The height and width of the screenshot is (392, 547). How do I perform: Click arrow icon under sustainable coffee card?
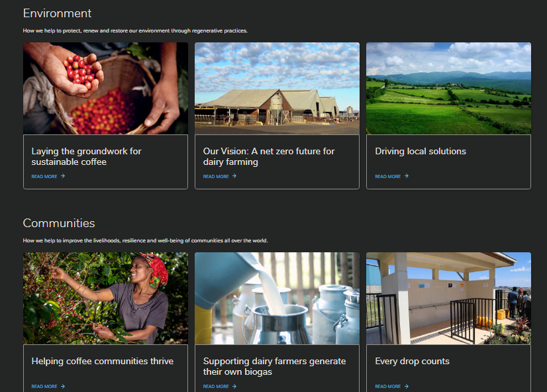[63, 176]
